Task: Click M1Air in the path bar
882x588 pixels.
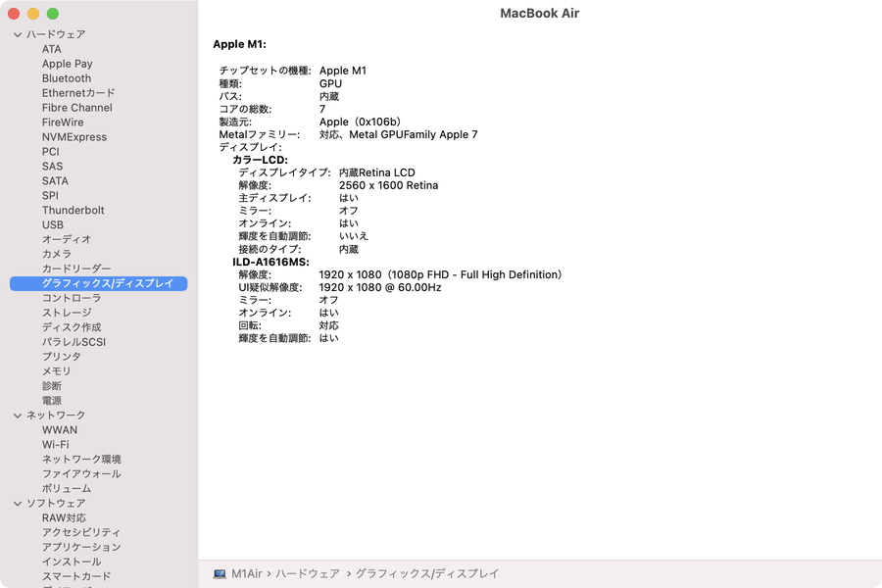Action: pyautogui.click(x=247, y=574)
